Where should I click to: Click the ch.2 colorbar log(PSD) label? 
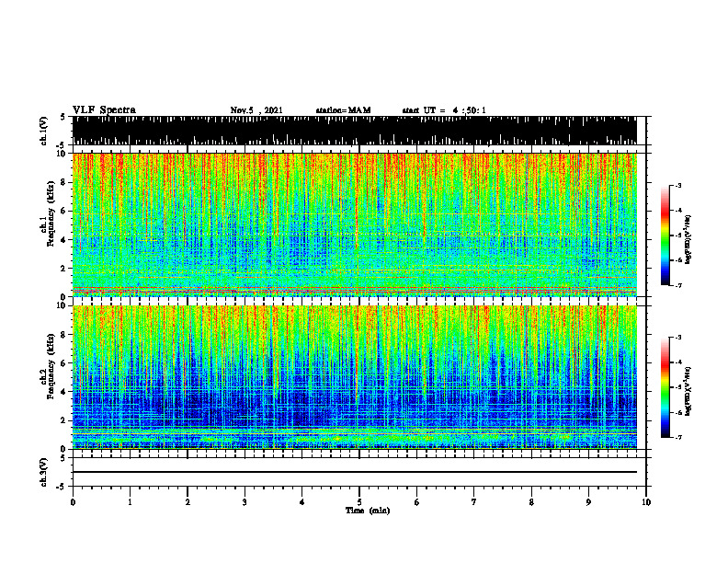(688, 391)
